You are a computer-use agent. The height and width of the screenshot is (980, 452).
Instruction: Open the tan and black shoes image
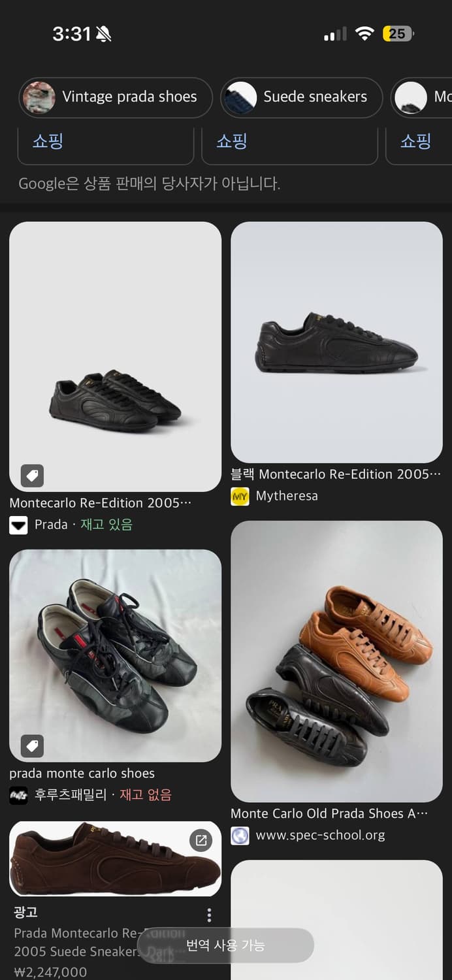(x=336, y=661)
